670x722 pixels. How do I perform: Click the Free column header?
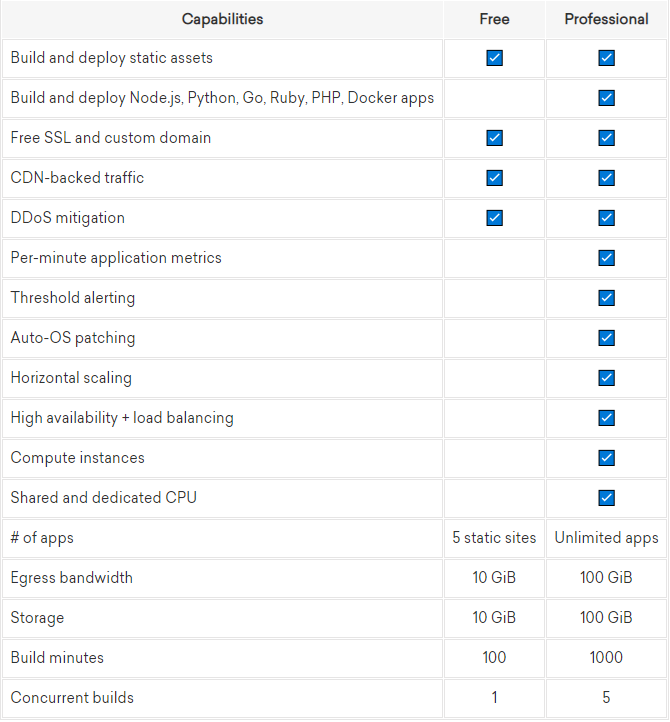click(494, 19)
